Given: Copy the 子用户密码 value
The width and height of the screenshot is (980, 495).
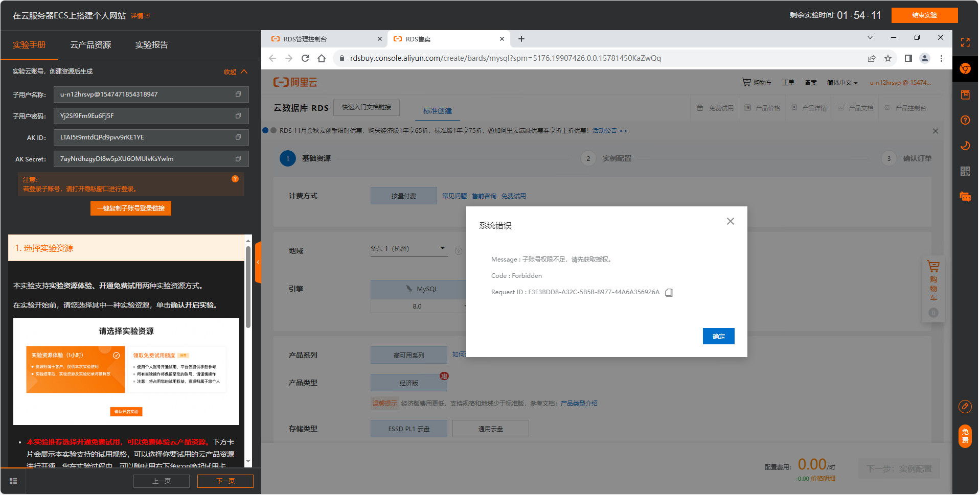Looking at the screenshot, I should click(x=238, y=116).
